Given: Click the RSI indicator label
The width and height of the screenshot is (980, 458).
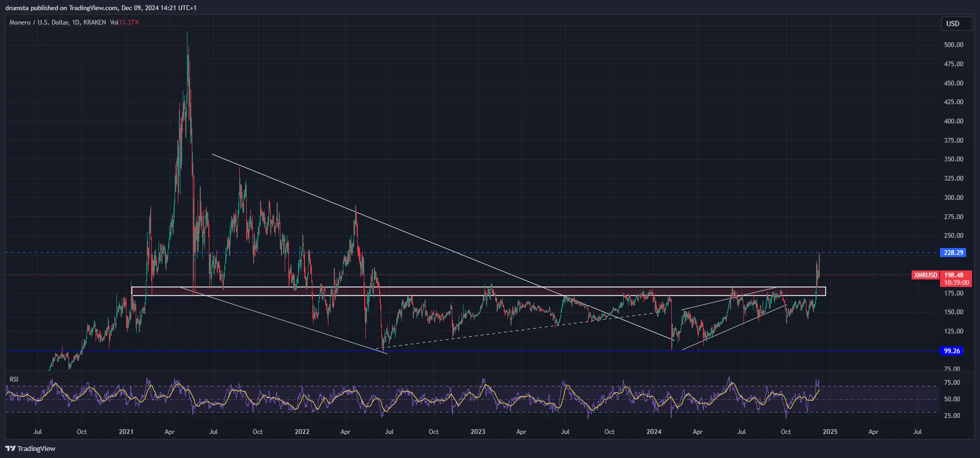Looking at the screenshot, I should click(x=14, y=379).
